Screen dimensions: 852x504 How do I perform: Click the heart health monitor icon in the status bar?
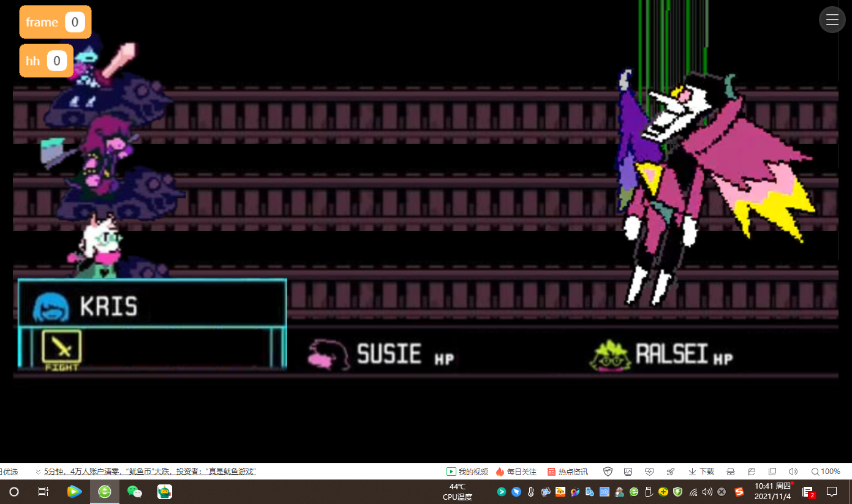pos(650,472)
